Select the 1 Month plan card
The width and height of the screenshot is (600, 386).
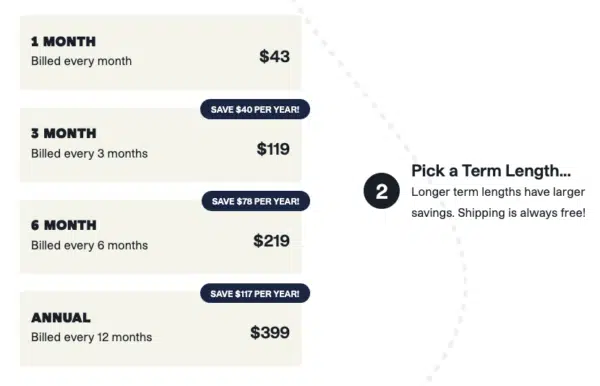coord(161,52)
